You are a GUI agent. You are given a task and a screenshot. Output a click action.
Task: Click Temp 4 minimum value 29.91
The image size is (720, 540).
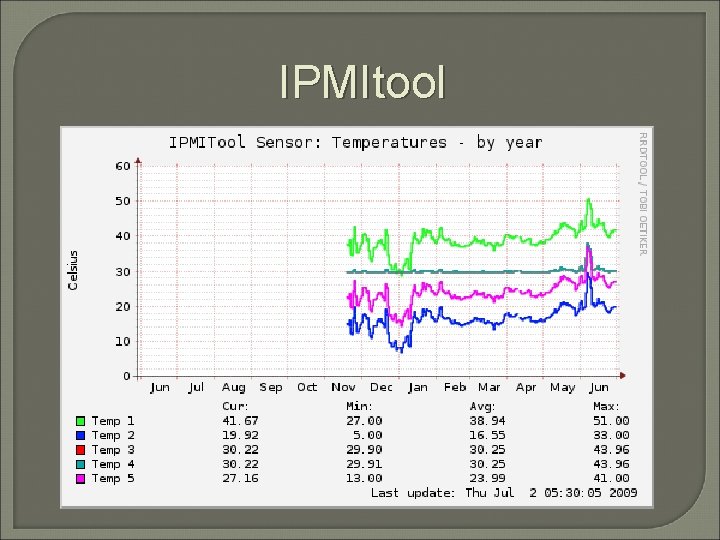point(364,464)
